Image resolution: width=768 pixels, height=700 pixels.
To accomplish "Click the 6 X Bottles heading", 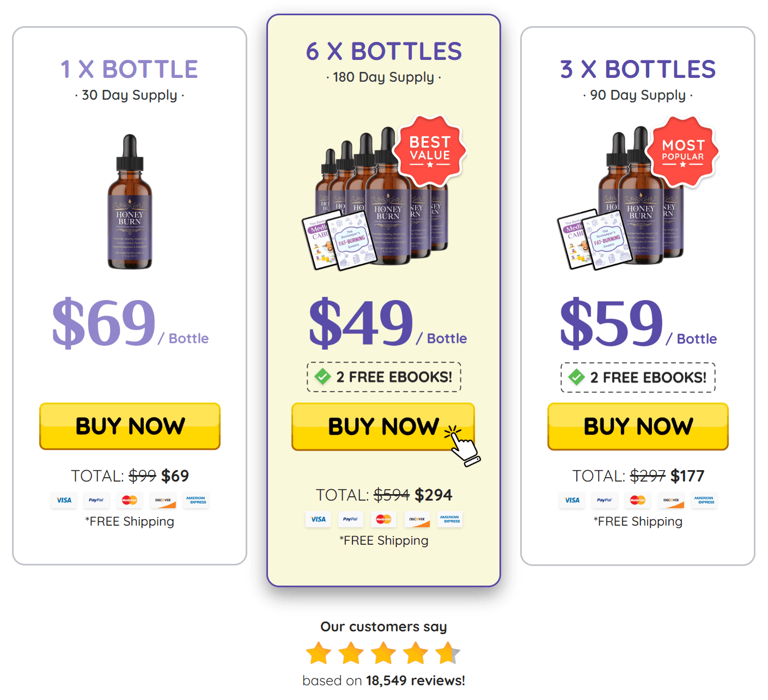I will (x=383, y=51).
